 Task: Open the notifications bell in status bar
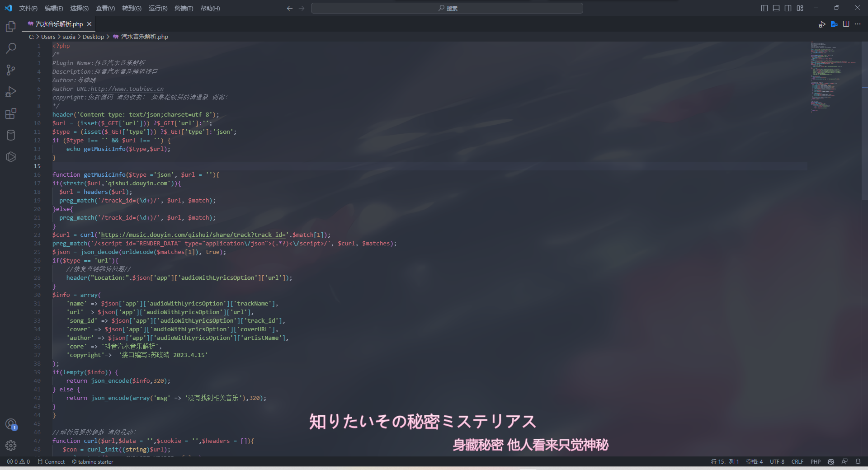(858, 461)
